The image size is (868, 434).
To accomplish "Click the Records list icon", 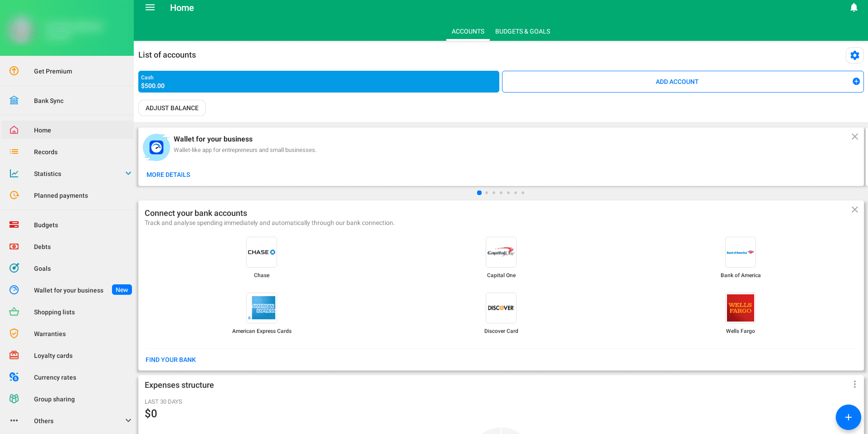I will (x=14, y=152).
